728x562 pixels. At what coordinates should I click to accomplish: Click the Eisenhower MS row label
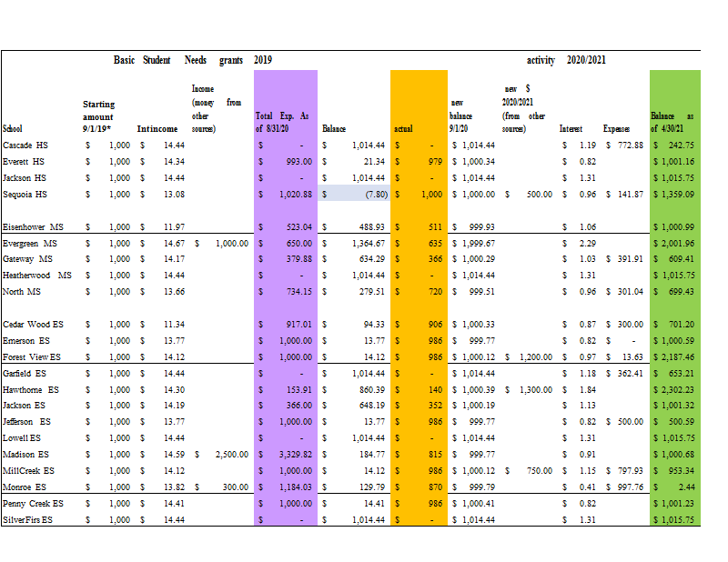click(33, 227)
